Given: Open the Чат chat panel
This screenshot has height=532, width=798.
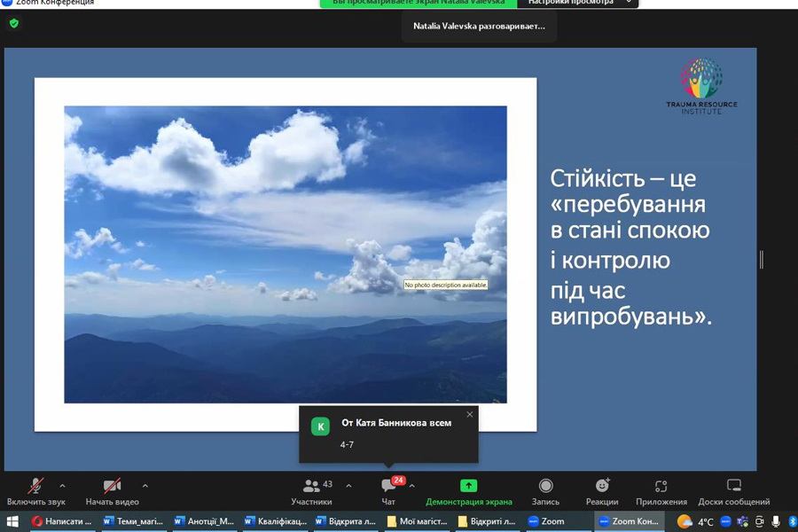Looking at the screenshot, I should pos(388,487).
